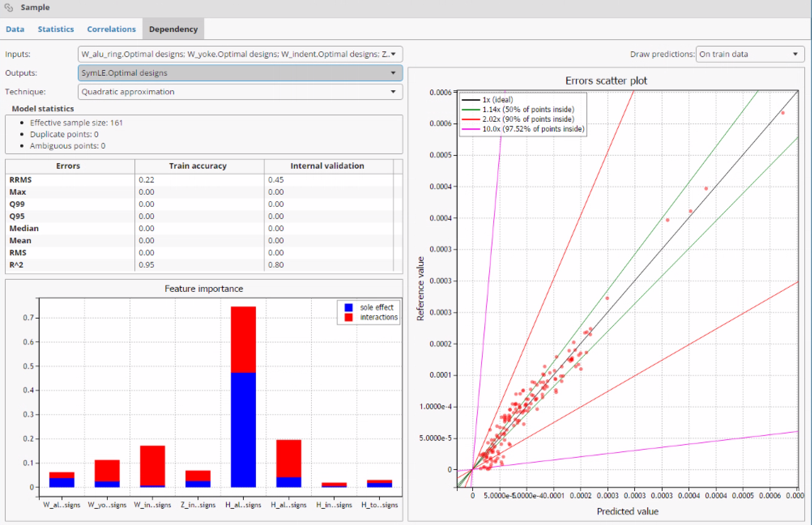Viewport: 812px width, 525px height.
Task: Click red interactions legend swatch
Action: tap(348, 317)
